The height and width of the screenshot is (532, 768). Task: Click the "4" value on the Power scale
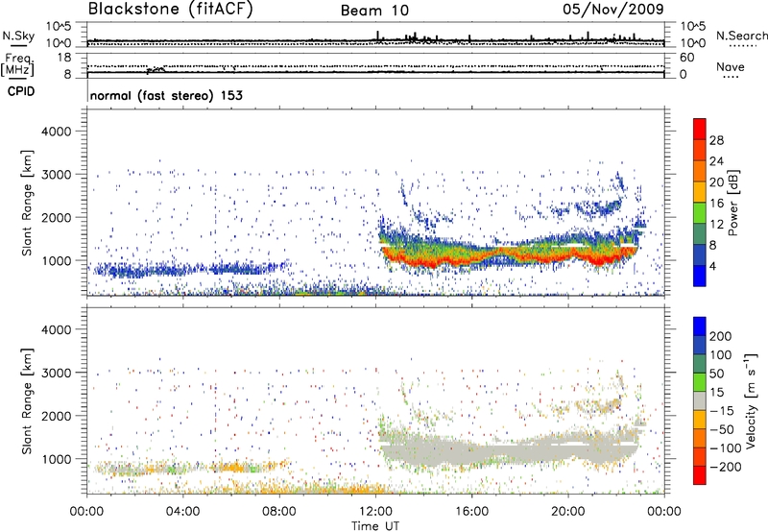pyautogui.click(x=712, y=266)
